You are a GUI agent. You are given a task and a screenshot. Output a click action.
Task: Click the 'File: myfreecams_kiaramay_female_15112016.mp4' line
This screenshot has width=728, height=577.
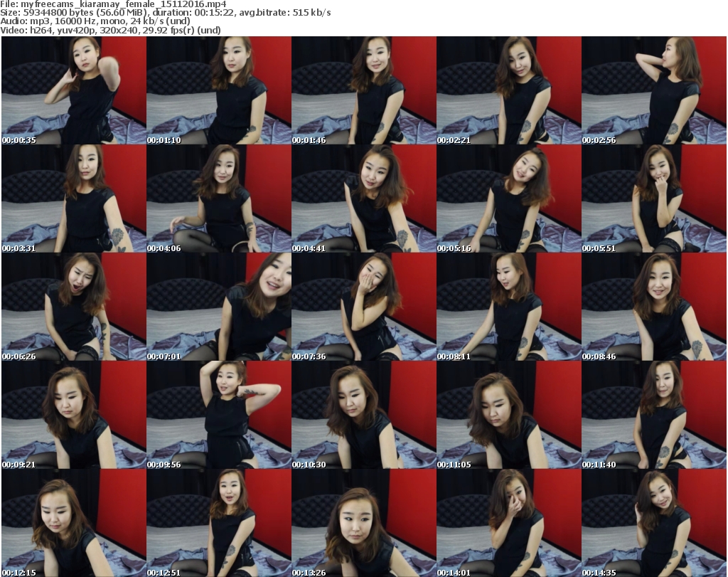click(113, 4)
